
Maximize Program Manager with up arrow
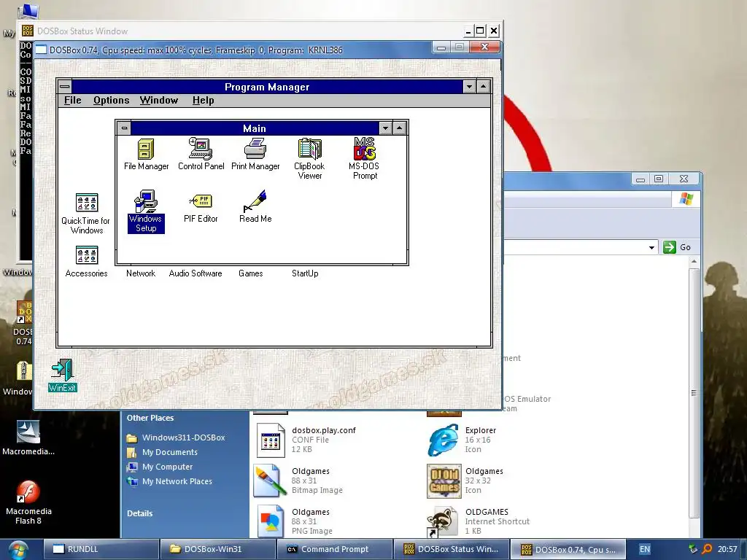coord(483,87)
